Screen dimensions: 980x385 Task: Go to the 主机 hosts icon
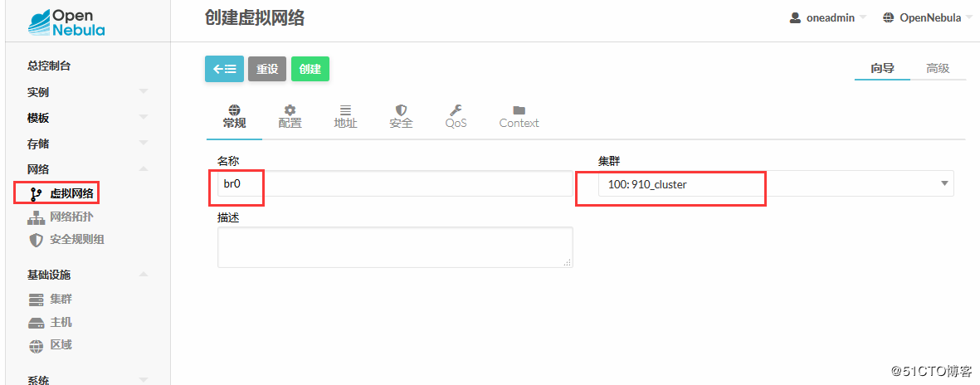(36, 322)
